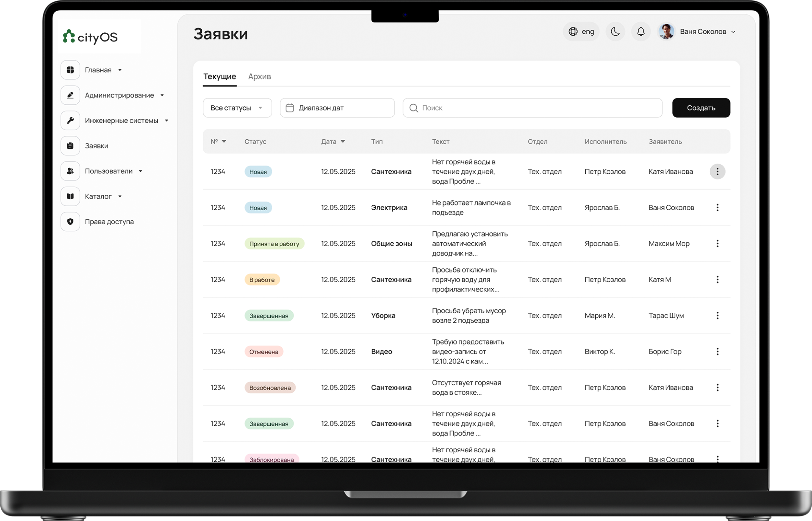Open notifications via the bell icon
Screen dimensions: 812x521
coord(641,32)
